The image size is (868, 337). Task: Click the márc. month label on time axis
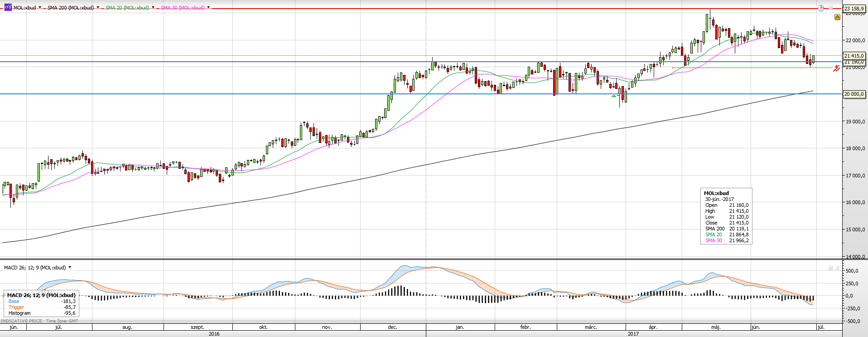point(591,327)
